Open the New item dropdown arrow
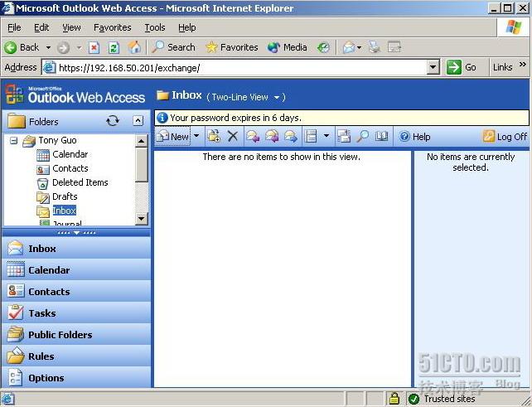 tap(196, 136)
